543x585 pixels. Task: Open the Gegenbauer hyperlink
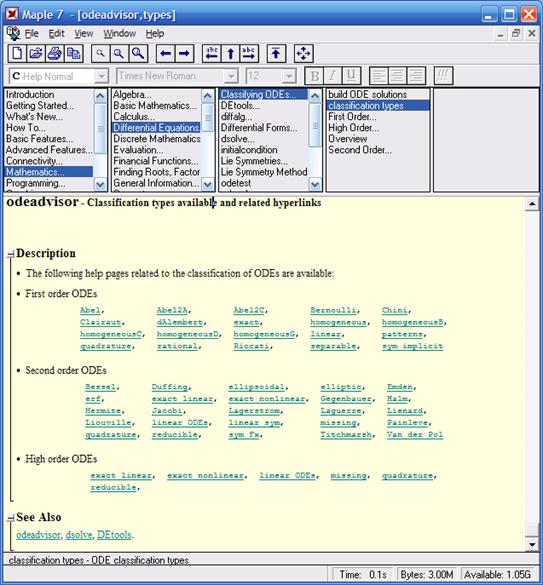(346, 399)
